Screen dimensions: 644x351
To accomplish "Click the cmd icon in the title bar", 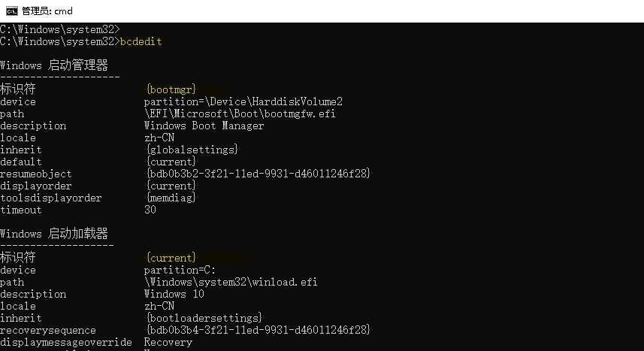I will point(11,11).
